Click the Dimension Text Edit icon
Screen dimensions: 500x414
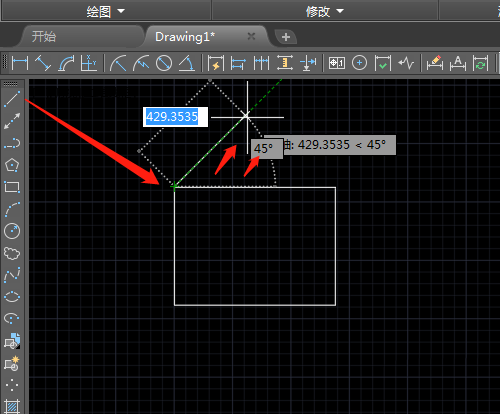[x=458, y=63]
